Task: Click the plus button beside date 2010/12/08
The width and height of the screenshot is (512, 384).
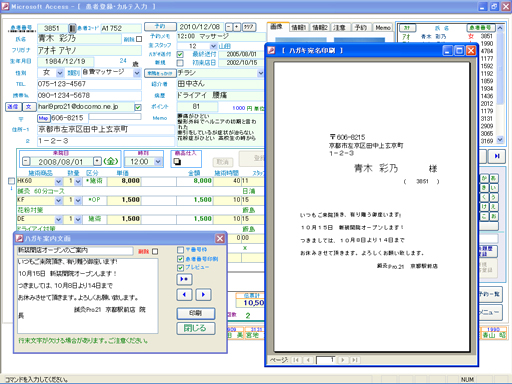Action: [236, 27]
